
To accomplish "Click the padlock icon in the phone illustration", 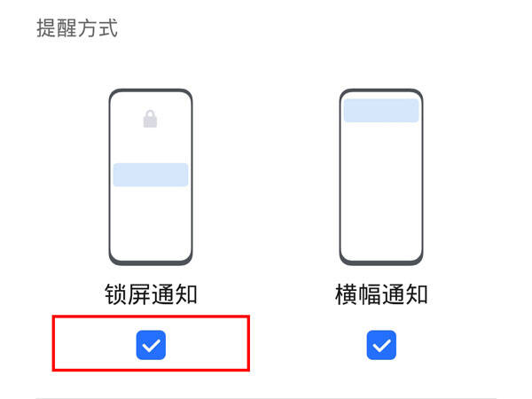I will pyautogui.click(x=150, y=119).
